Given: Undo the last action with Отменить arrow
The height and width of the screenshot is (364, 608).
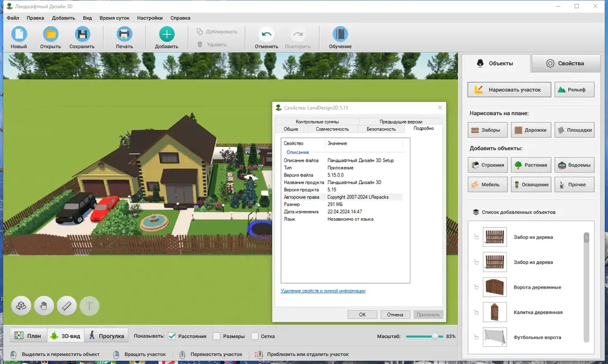Looking at the screenshot, I should [266, 34].
